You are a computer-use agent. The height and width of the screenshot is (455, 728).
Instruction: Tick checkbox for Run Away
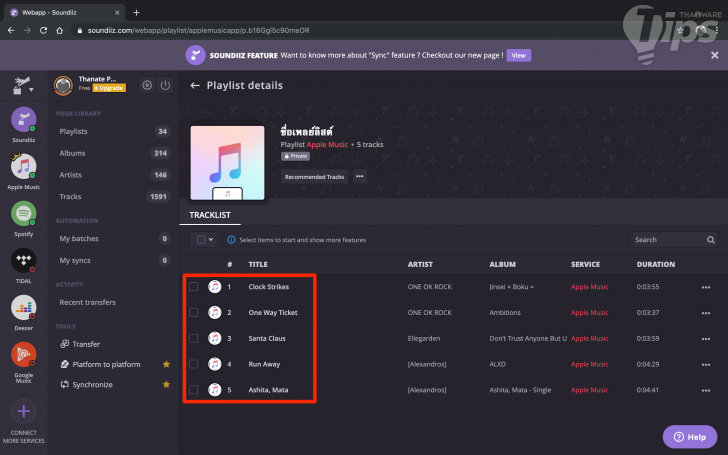pyautogui.click(x=194, y=364)
